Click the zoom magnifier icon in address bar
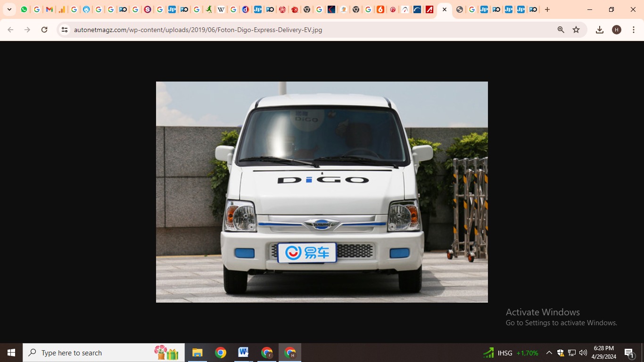The image size is (644, 362). pyautogui.click(x=561, y=30)
